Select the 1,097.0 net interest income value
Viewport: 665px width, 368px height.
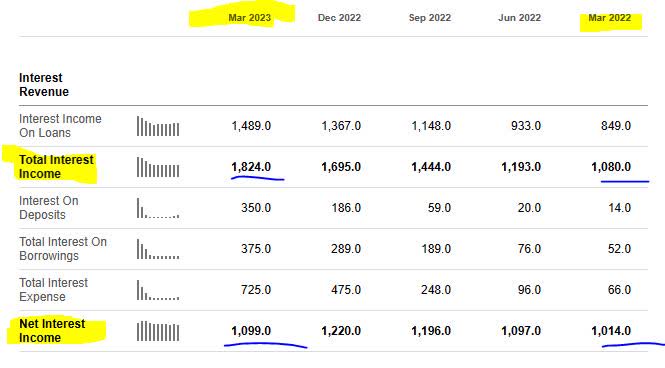(x=521, y=331)
